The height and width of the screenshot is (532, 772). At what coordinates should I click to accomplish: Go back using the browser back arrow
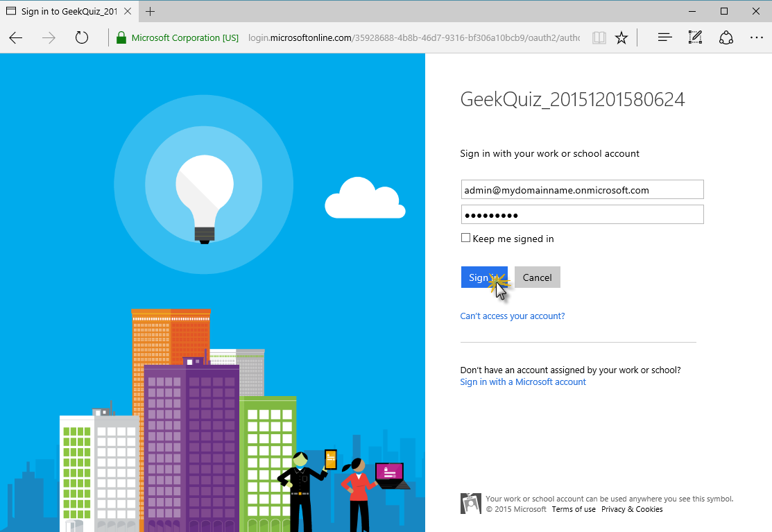coord(16,38)
